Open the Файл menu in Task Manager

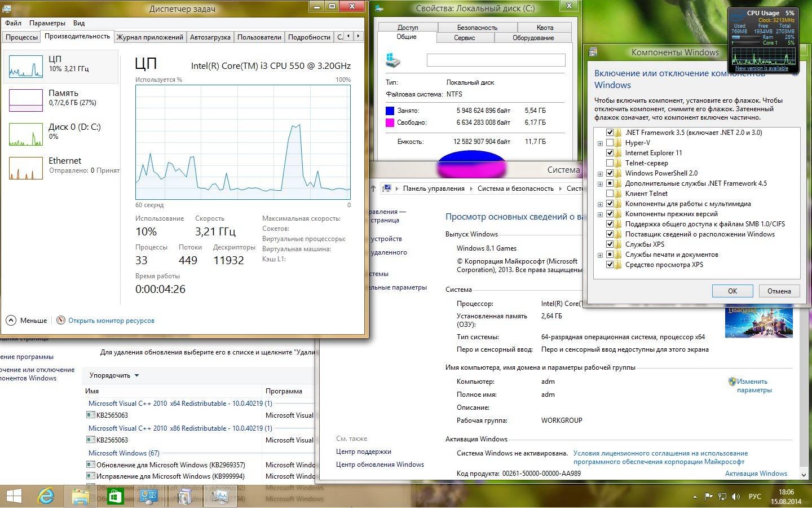13,23
